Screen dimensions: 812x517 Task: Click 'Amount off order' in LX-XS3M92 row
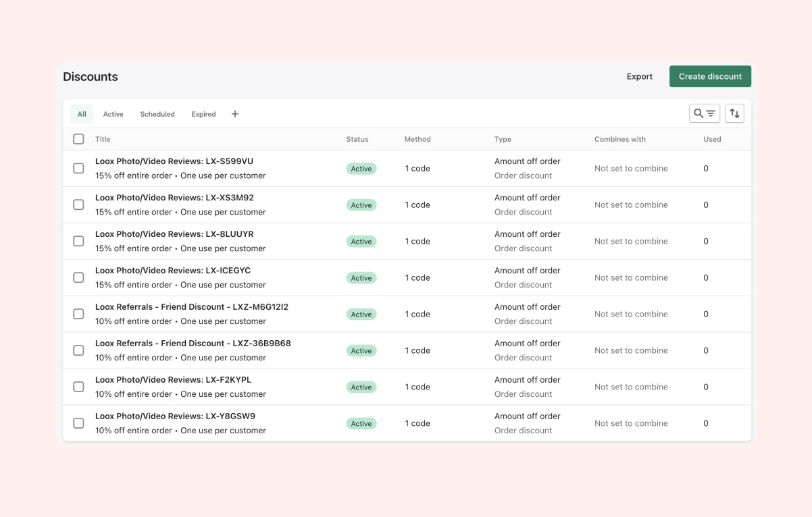pyautogui.click(x=528, y=198)
